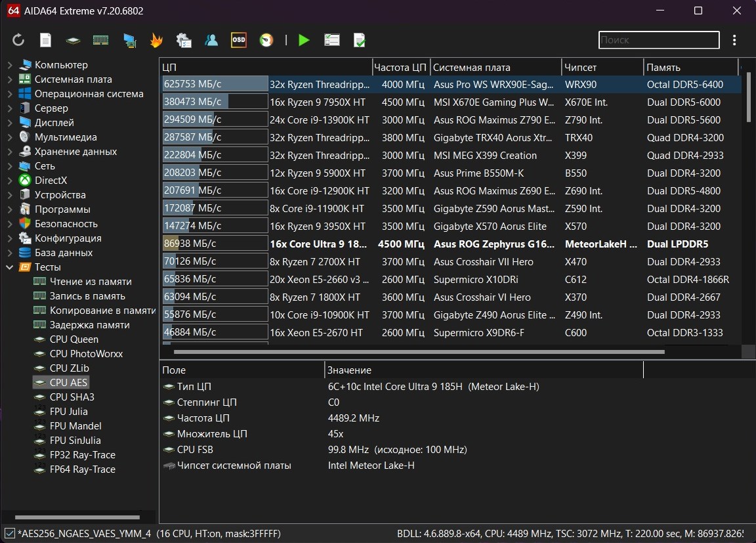Screen dimensions: 756x543
Task: Open the Report page icon
Action: [45, 41]
